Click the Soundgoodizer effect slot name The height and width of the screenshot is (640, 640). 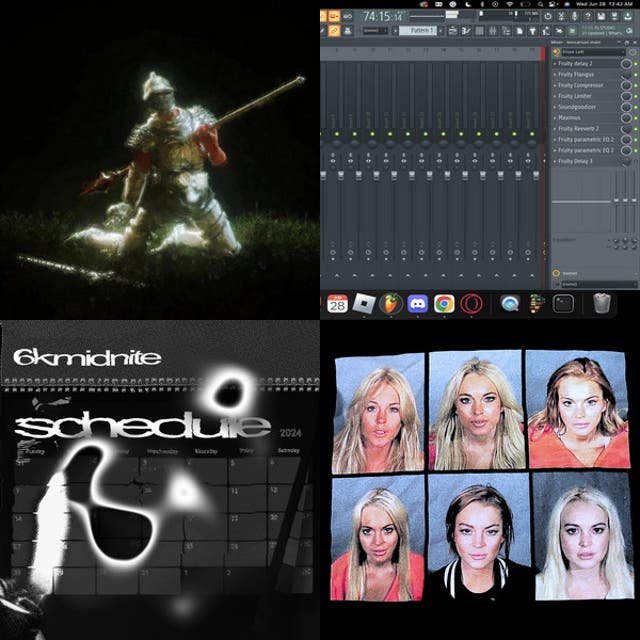coord(577,107)
